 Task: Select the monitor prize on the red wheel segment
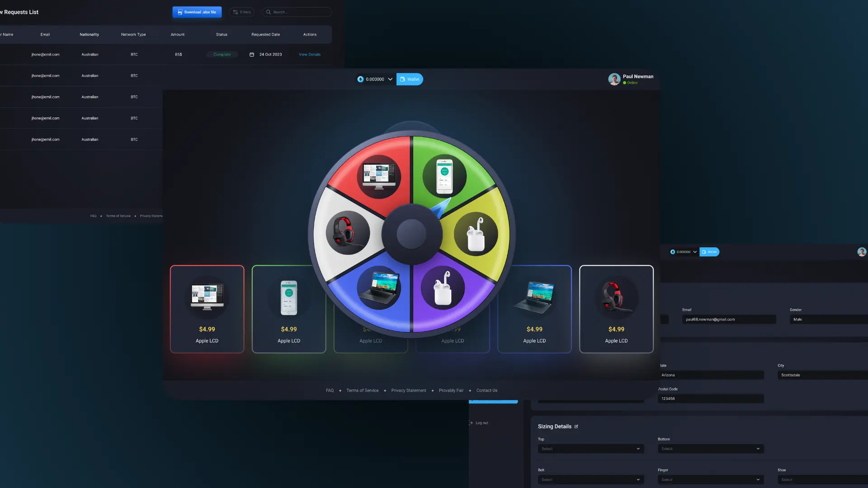pyautogui.click(x=379, y=177)
